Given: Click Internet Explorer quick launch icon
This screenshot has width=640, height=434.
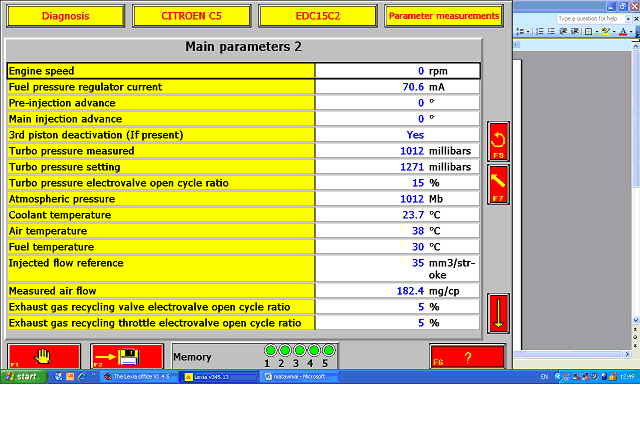Looking at the screenshot, I should point(82,376).
